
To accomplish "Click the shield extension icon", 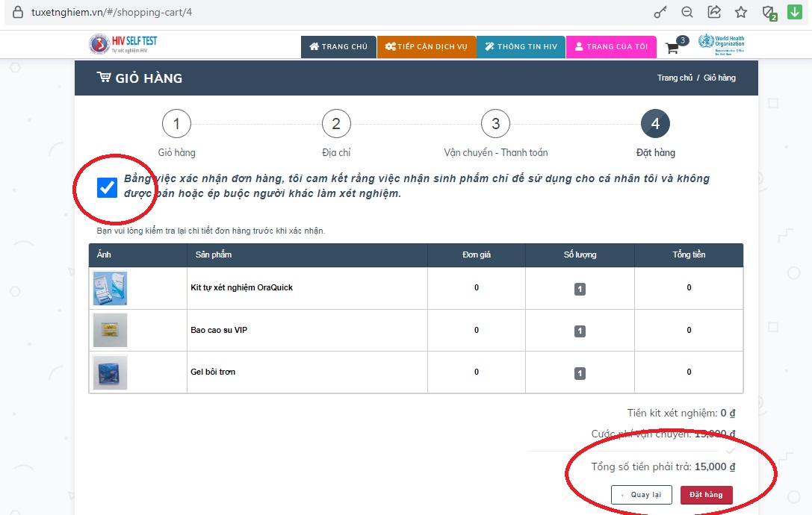I will (x=768, y=13).
